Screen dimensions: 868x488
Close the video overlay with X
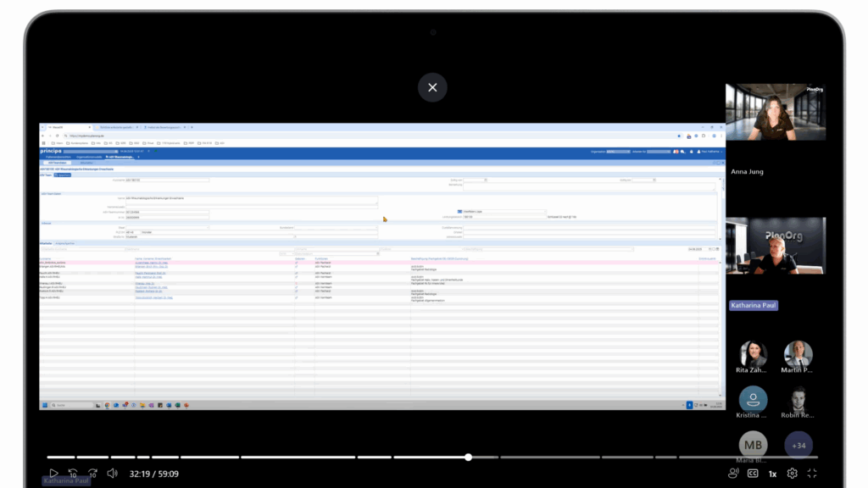tap(432, 87)
